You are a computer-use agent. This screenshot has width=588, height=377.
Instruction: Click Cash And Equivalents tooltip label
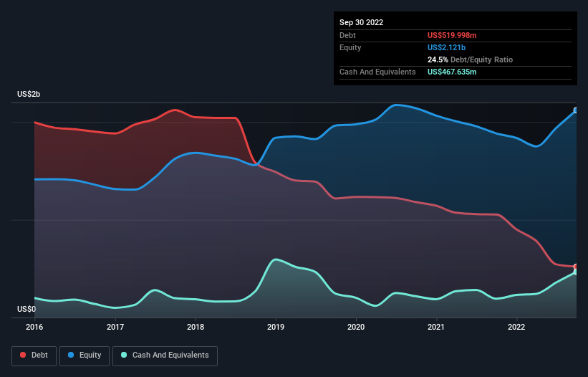377,72
